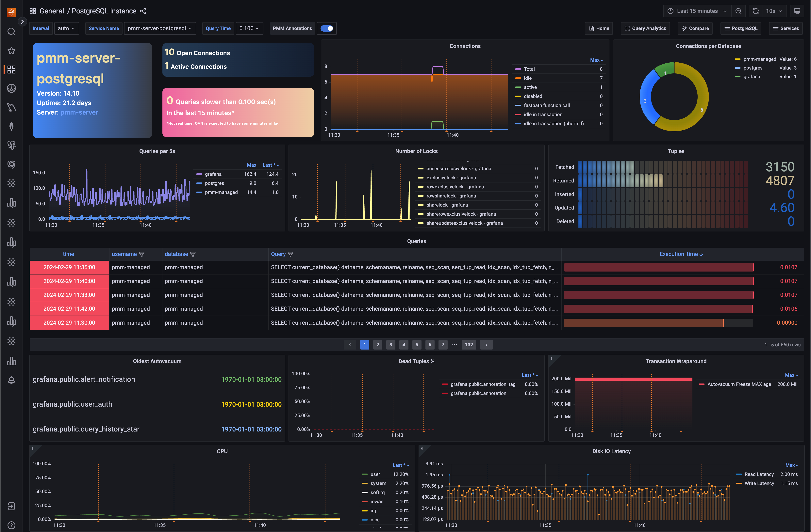The width and height of the screenshot is (811, 532).
Task: Click the pmm-managed yellow legend swatch
Action: point(737,59)
